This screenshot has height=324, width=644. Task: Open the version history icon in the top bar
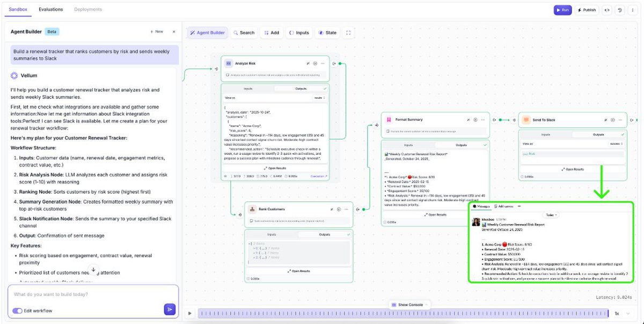pyautogui.click(x=620, y=10)
